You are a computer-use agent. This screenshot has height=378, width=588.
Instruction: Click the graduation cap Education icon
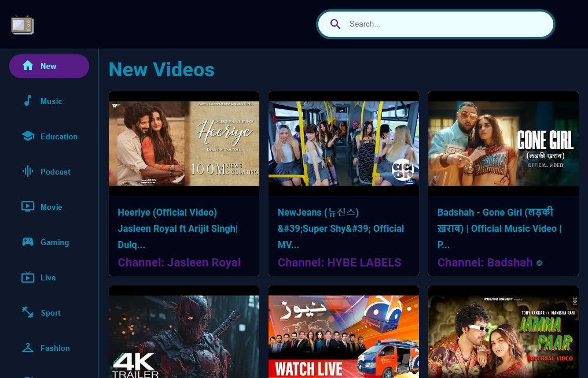[x=28, y=136]
